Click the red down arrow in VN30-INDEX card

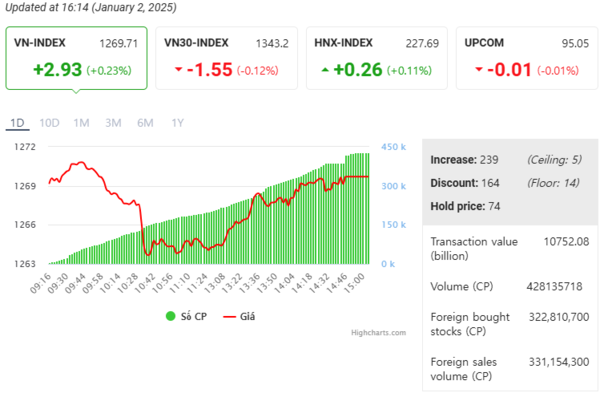[178, 69]
